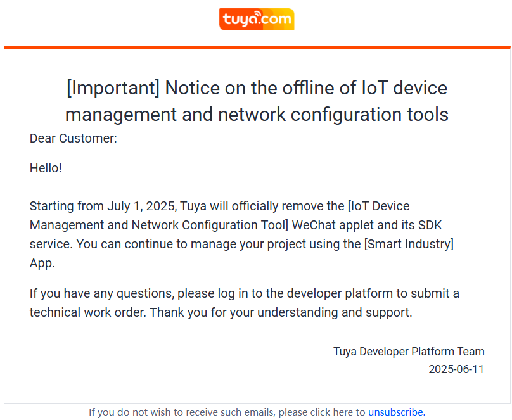The height and width of the screenshot is (420, 512).
Task: Click the Wi-Fi signal mark in the logo
Action: 257,15
